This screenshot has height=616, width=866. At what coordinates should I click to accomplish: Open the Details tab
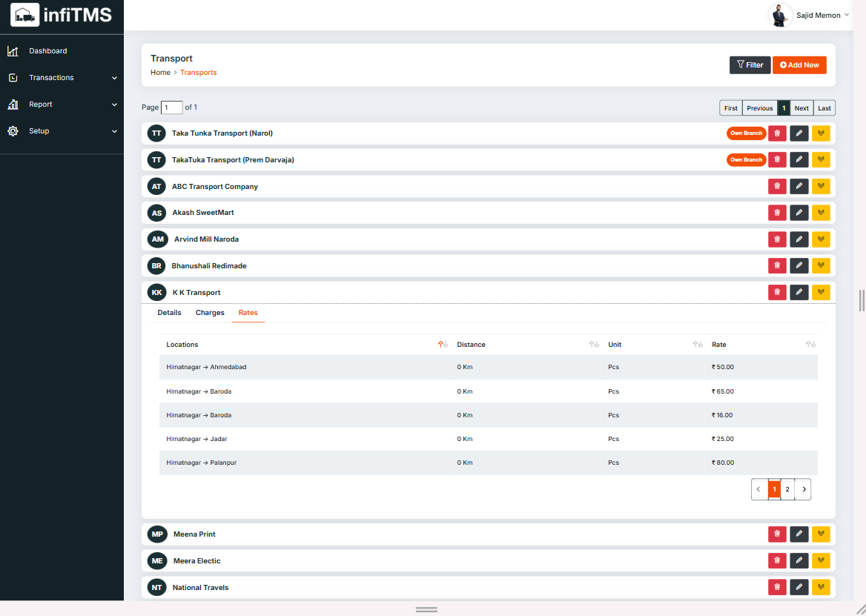[169, 313]
